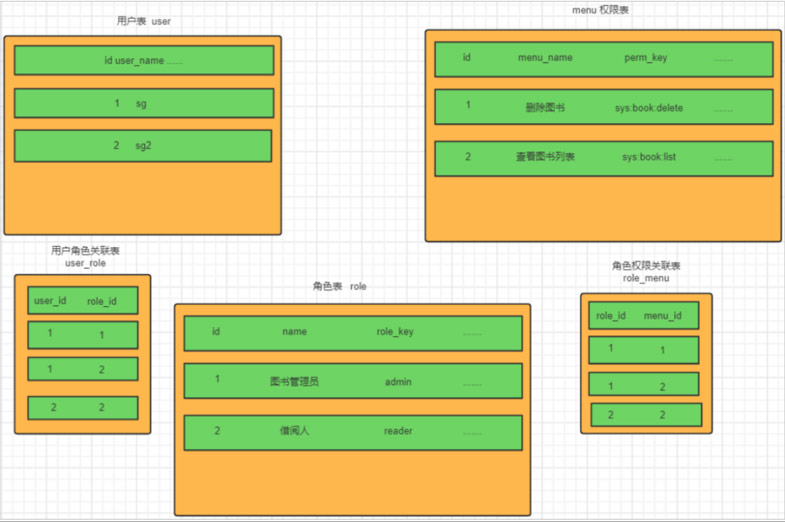Select the title label '角色表 role'

point(339,286)
